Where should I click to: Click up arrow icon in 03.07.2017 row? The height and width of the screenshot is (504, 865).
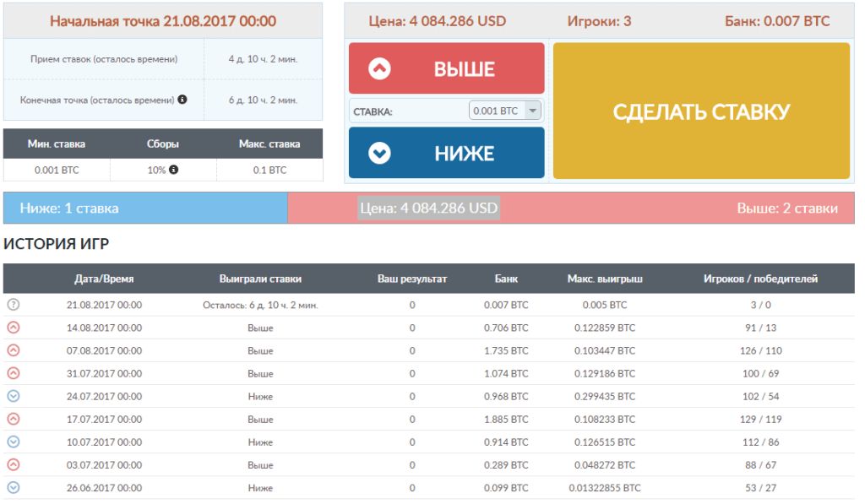(13, 464)
